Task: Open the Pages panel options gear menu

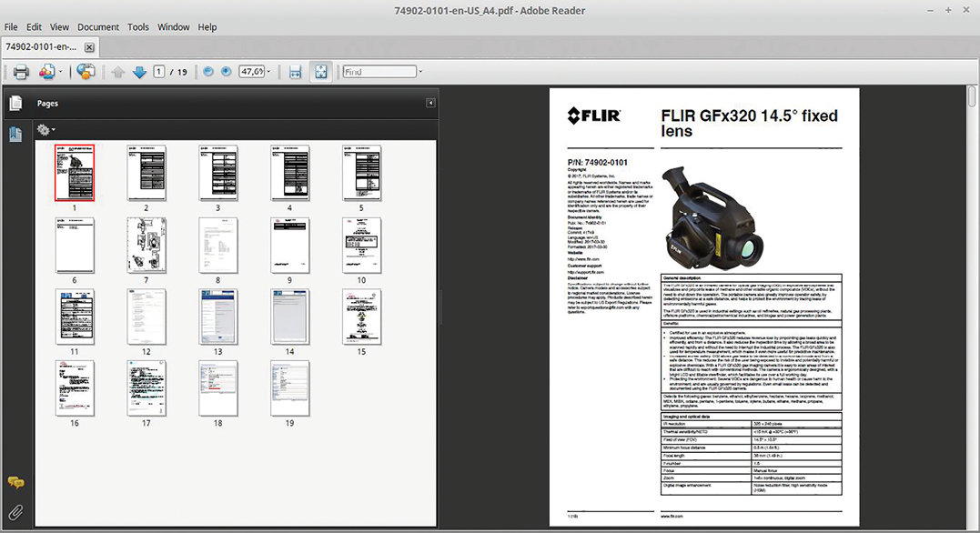Action: (45, 130)
